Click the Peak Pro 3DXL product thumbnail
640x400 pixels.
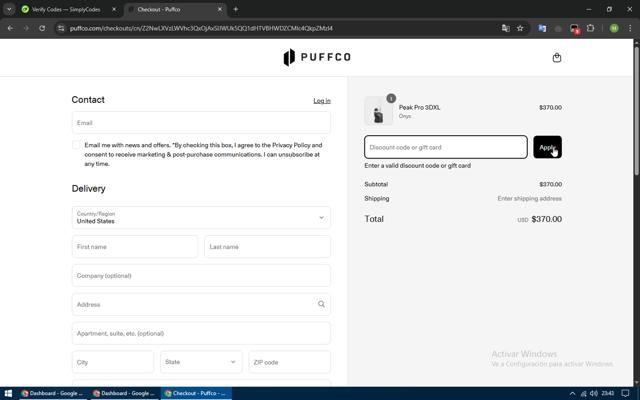pos(378,111)
